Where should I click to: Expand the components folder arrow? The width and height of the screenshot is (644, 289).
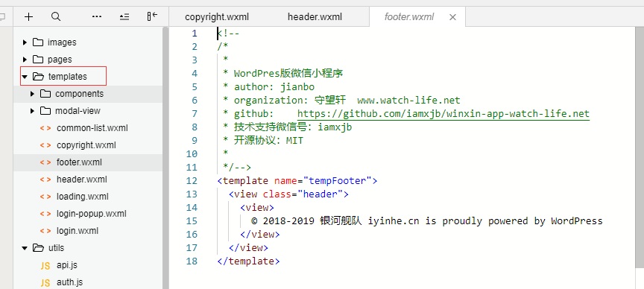33,94
